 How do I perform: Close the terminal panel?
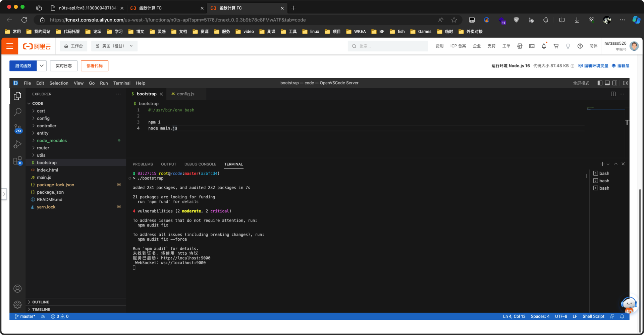tap(623, 164)
